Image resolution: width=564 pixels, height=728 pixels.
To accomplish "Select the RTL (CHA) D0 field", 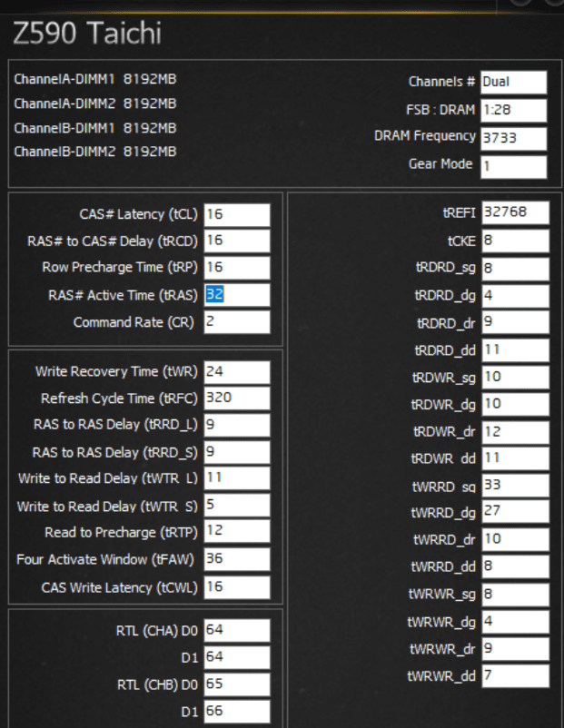I will point(237,631).
